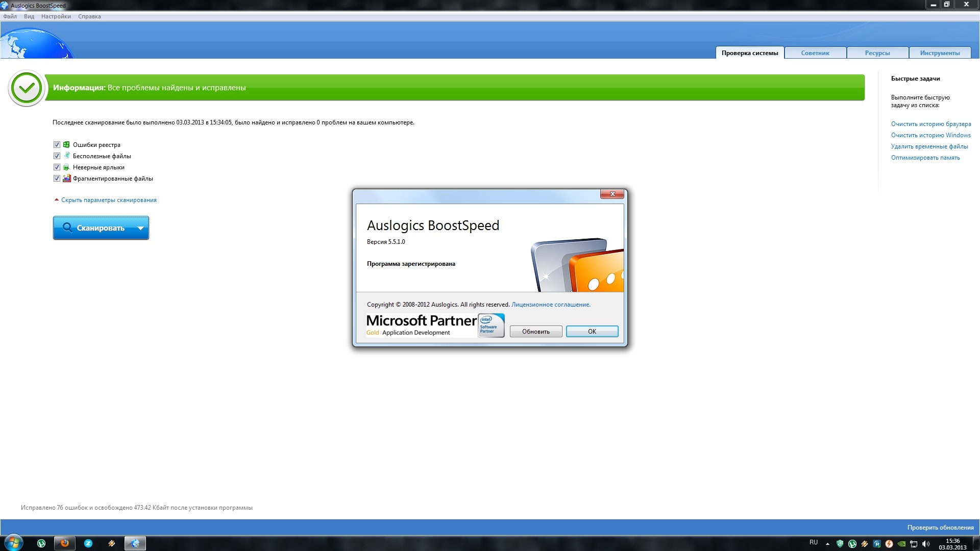Click the Firefox taskbar icon
Viewport: 980px width, 551px height.
pos(65,543)
